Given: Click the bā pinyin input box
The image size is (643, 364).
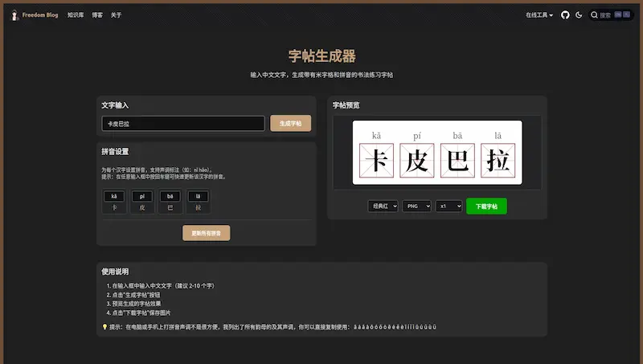Looking at the screenshot, I should (170, 196).
